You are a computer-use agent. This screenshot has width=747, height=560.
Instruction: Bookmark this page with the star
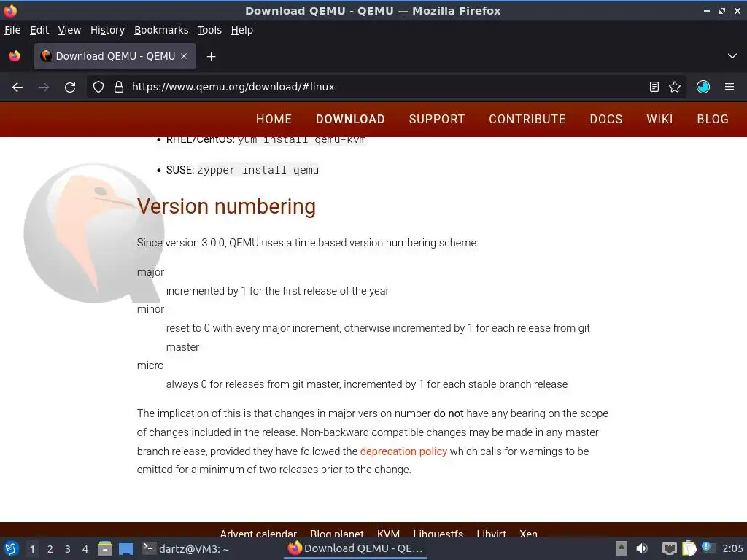[675, 87]
